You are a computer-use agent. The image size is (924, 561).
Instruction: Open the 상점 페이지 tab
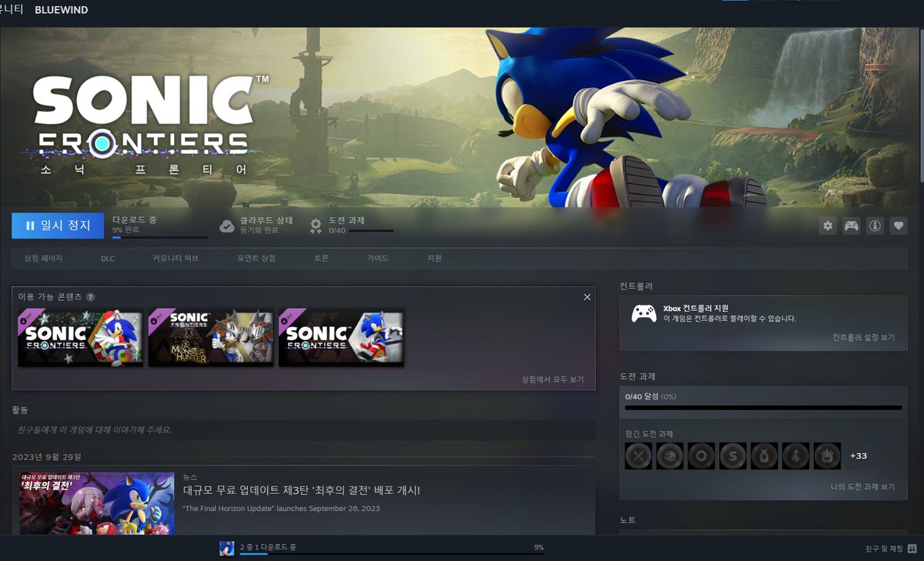click(43, 259)
